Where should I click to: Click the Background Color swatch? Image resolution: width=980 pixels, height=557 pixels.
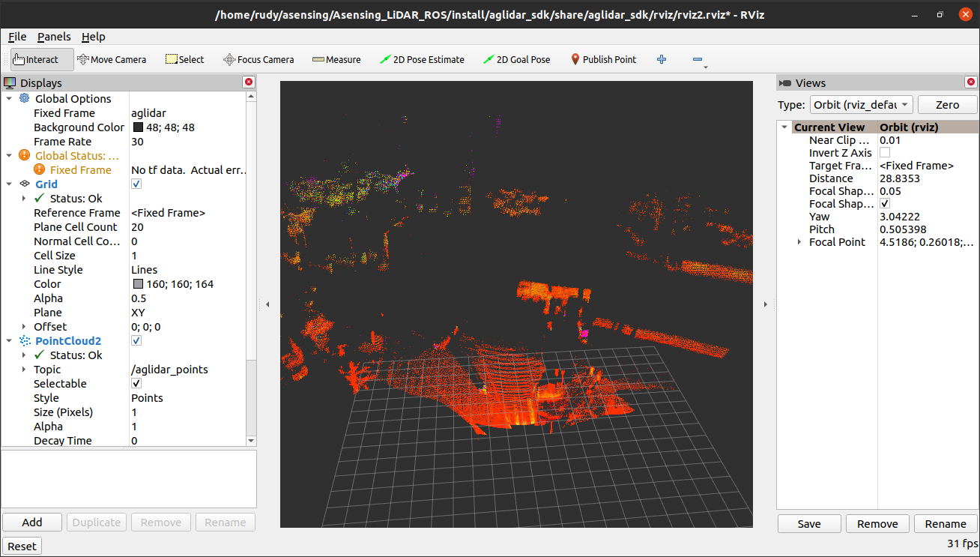[x=137, y=127]
